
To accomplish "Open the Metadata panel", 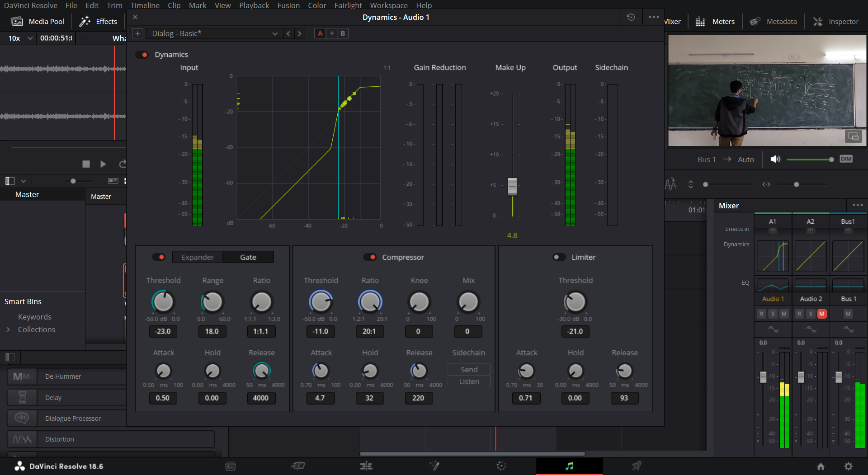I will click(x=774, y=21).
